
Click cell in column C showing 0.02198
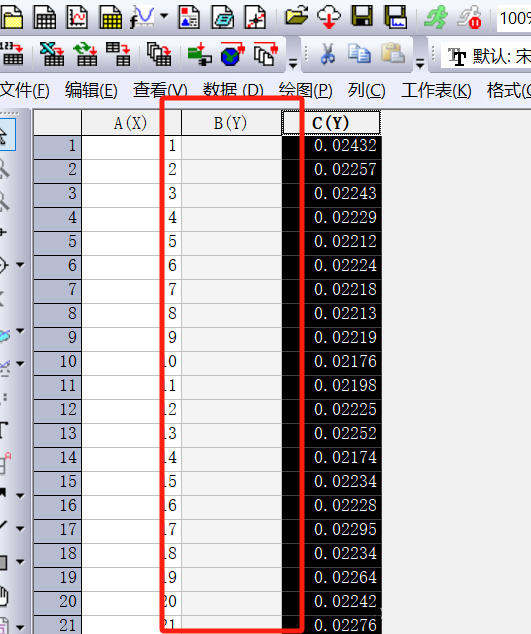pos(331,386)
